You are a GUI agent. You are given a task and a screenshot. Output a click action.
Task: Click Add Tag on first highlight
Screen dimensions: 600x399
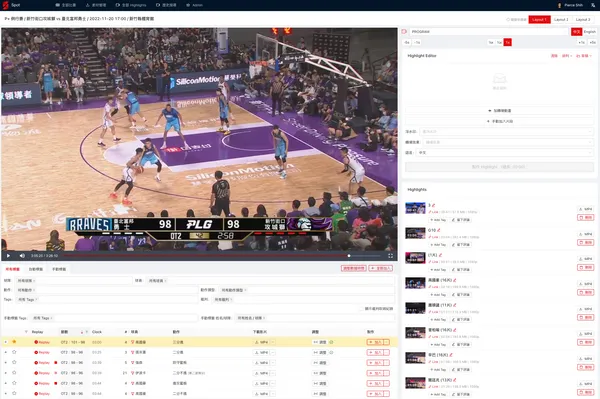point(438,220)
